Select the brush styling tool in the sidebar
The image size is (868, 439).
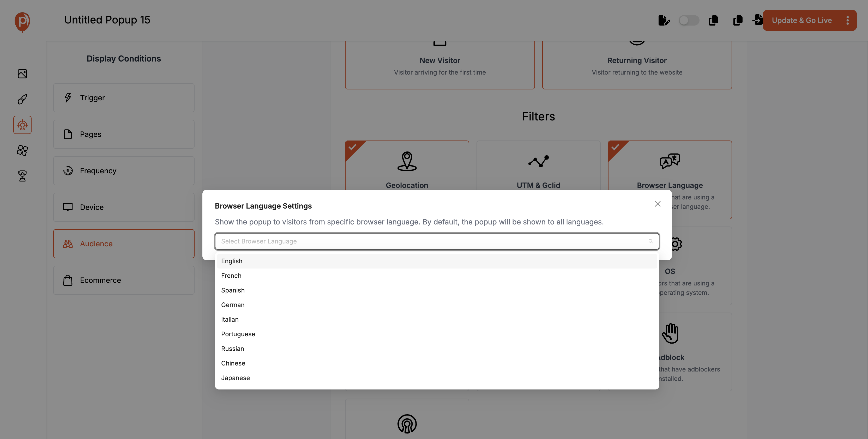tap(22, 99)
